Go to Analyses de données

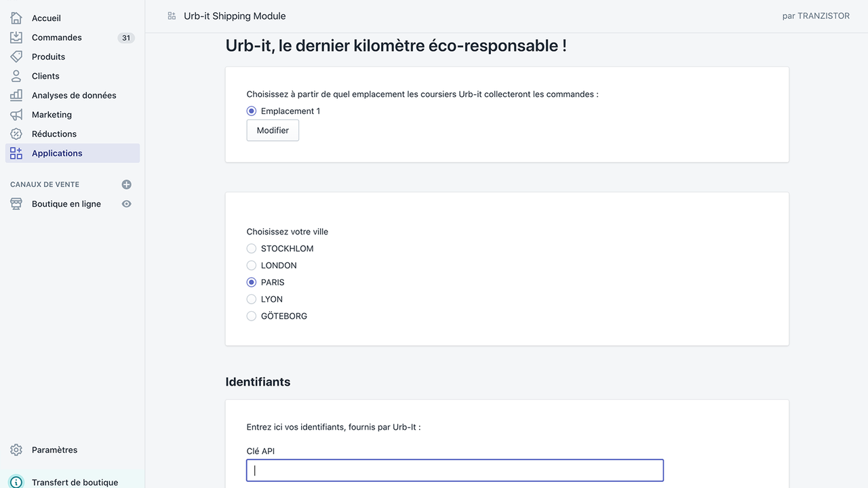pyautogui.click(x=73, y=96)
